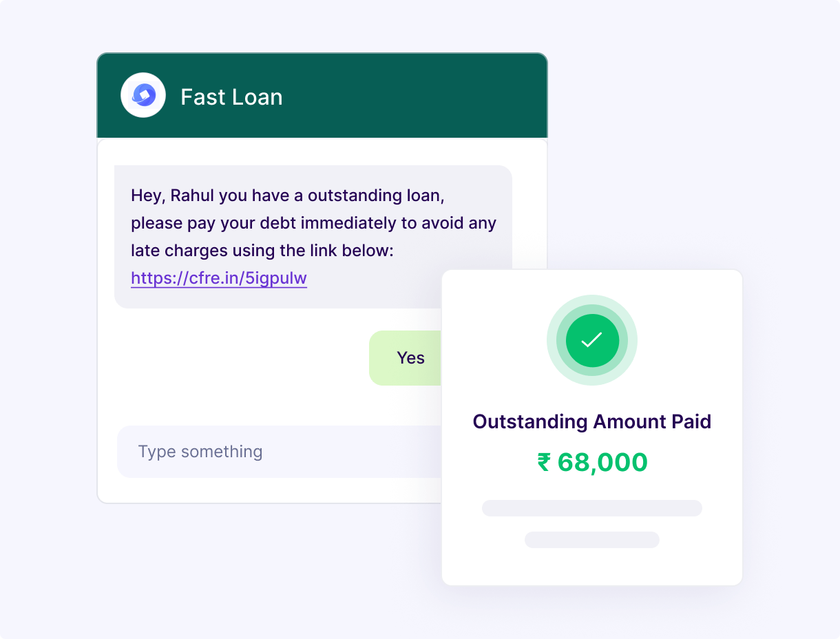
Task: Select the outstanding loan message bubble
Action: [x=313, y=236]
